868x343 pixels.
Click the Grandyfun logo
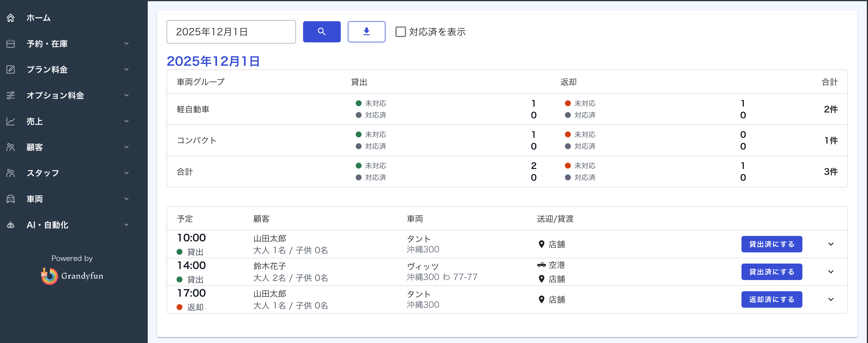coord(72,276)
